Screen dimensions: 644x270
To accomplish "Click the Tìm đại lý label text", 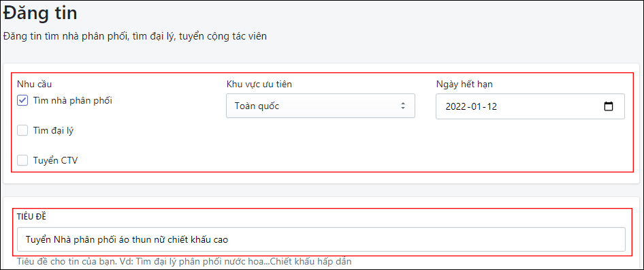I will click(53, 130).
